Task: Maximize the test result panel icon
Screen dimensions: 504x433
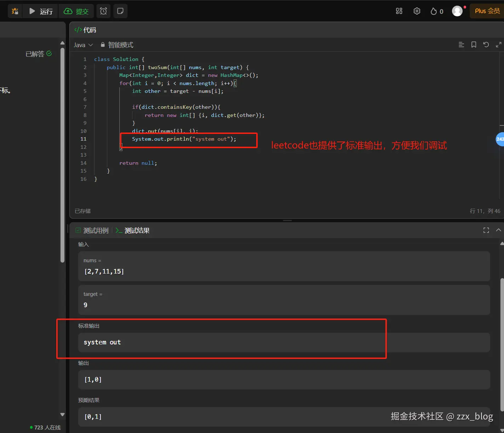Action: point(486,230)
